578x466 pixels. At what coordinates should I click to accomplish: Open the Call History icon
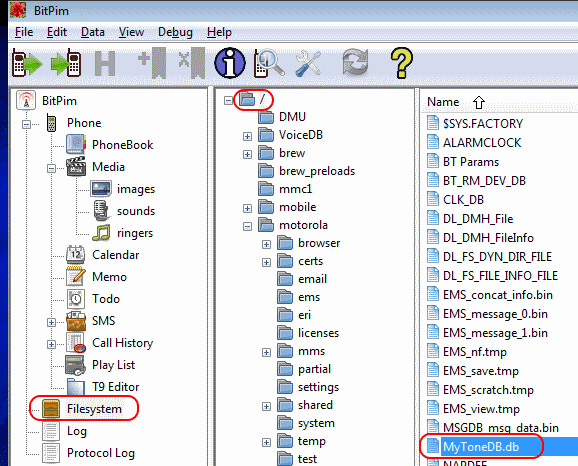point(76,343)
